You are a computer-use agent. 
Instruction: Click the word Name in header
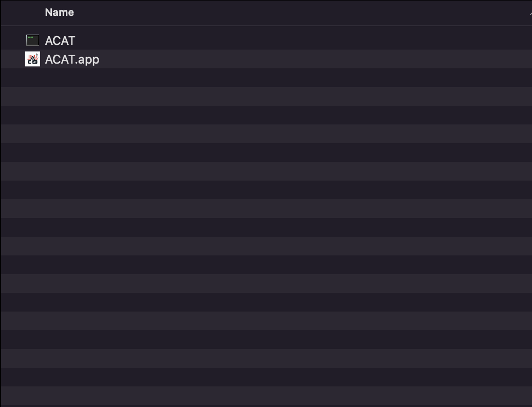(x=59, y=13)
